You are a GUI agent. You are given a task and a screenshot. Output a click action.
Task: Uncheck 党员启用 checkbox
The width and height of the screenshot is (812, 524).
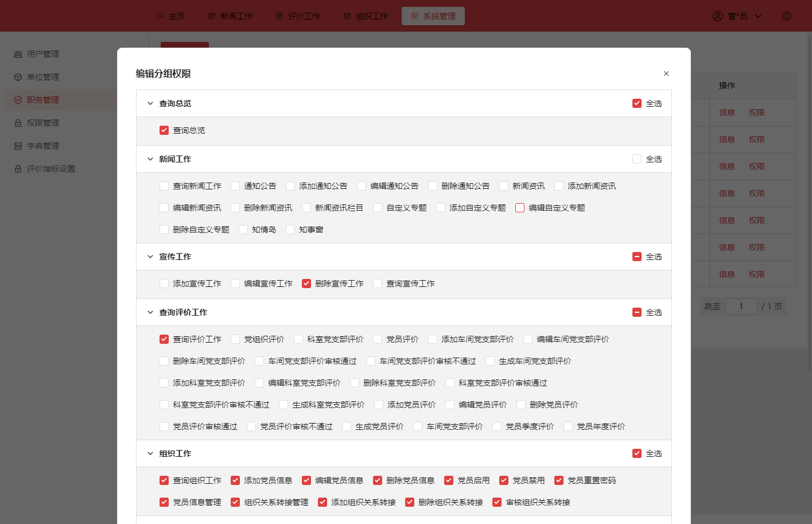tap(449, 480)
